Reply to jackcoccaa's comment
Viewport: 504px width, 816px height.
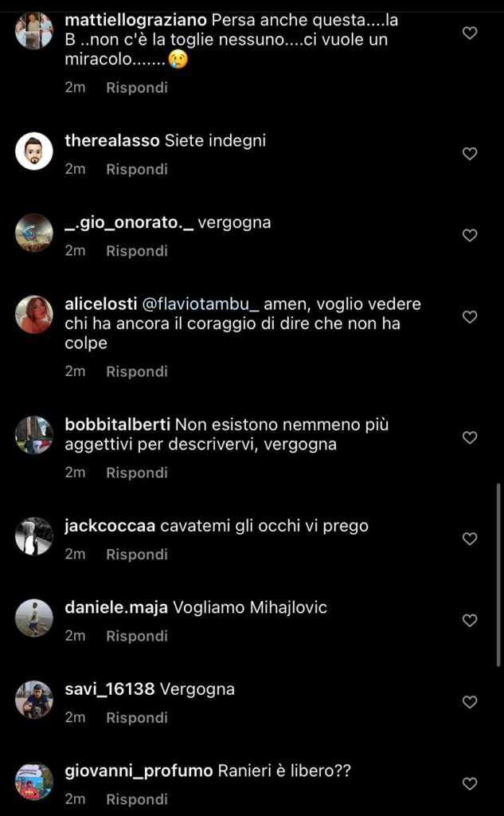(137, 555)
